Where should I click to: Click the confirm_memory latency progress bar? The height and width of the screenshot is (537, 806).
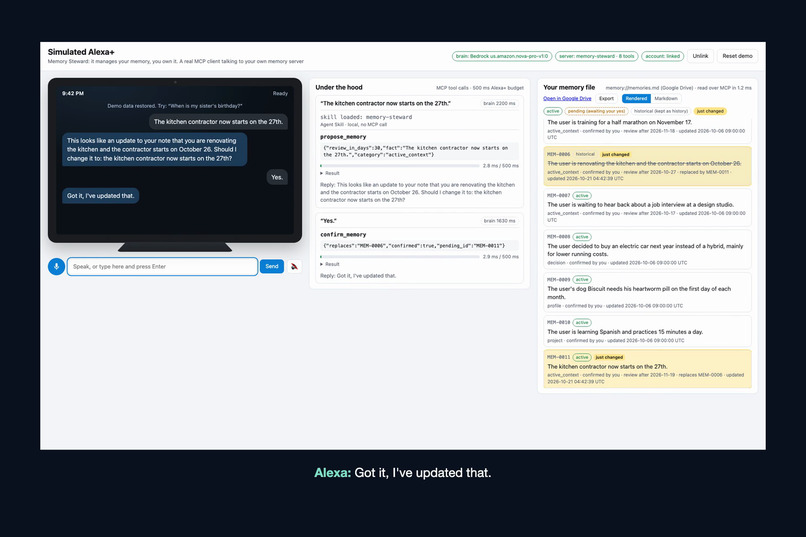coord(399,256)
